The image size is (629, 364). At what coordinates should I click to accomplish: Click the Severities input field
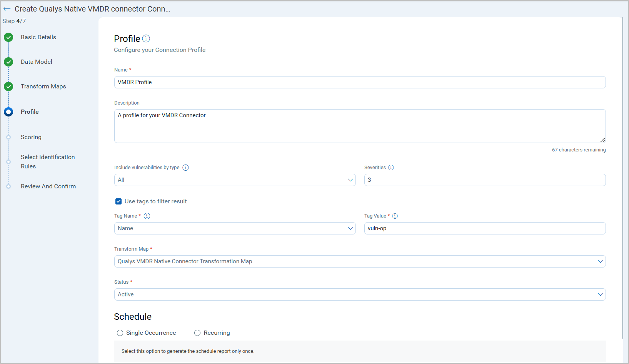pyautogui.click(x=485, y=180)
